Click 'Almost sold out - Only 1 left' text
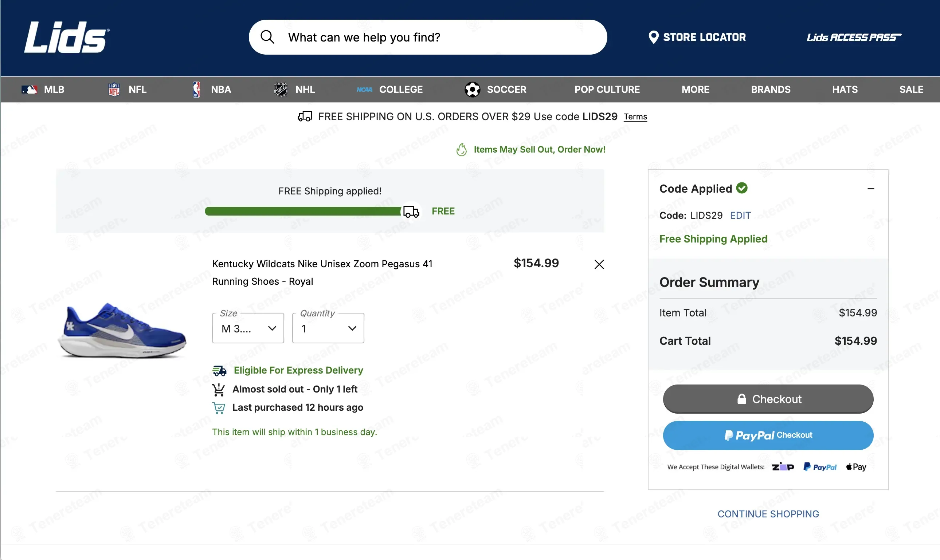 click(295, 389)
